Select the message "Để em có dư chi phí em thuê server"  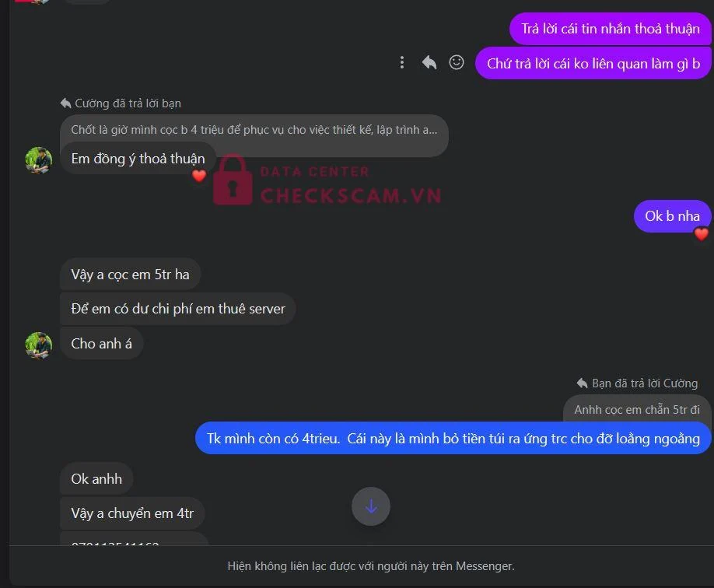point(178,309)
